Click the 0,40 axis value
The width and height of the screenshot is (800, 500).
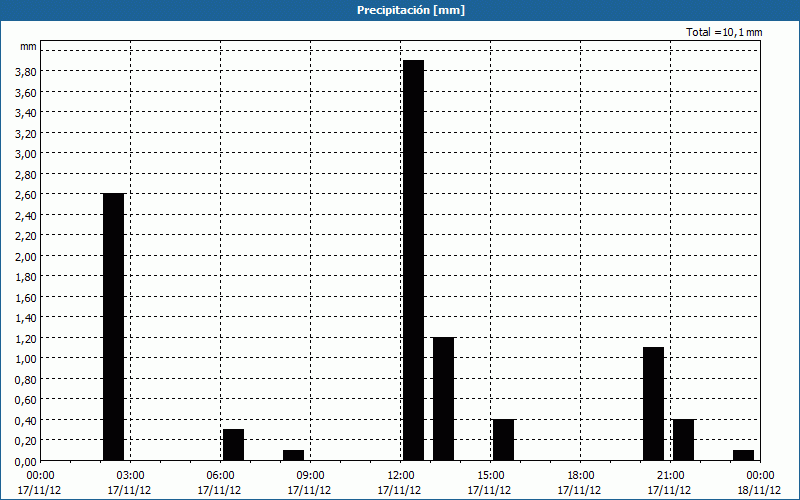[26, 421]
